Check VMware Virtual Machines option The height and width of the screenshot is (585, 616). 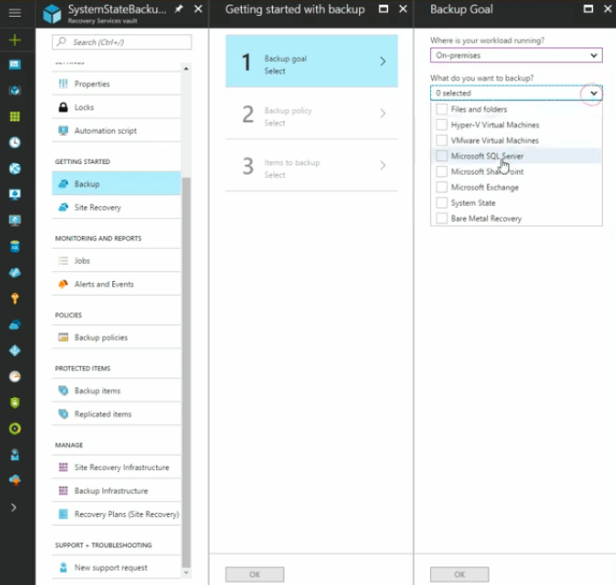click(442, 140)
